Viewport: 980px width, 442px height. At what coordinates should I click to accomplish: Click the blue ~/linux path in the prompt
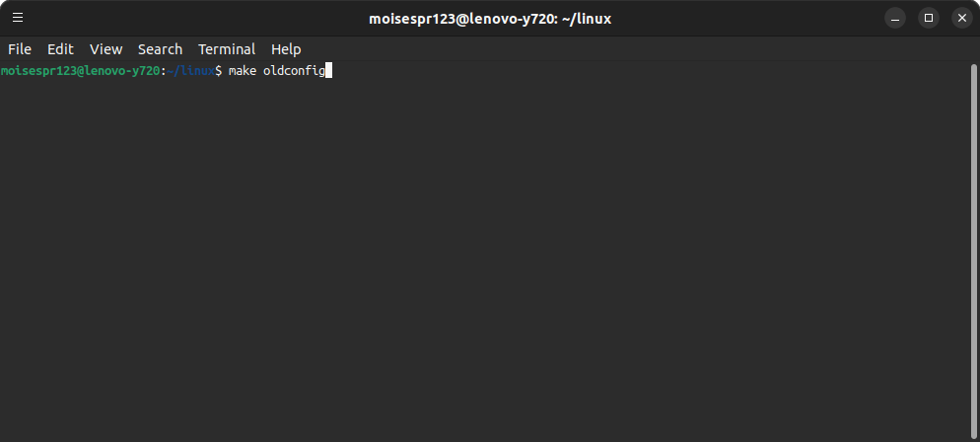point(190,71)
